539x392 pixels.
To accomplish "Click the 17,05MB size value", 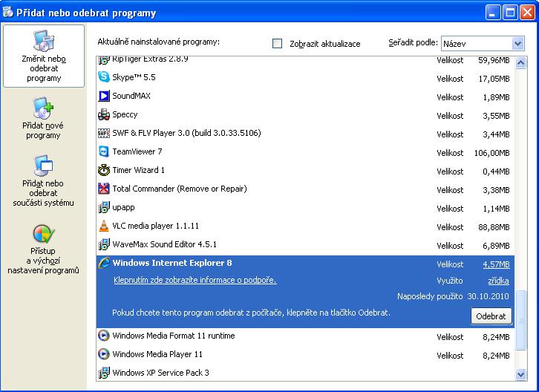I will tap(494, 79).
